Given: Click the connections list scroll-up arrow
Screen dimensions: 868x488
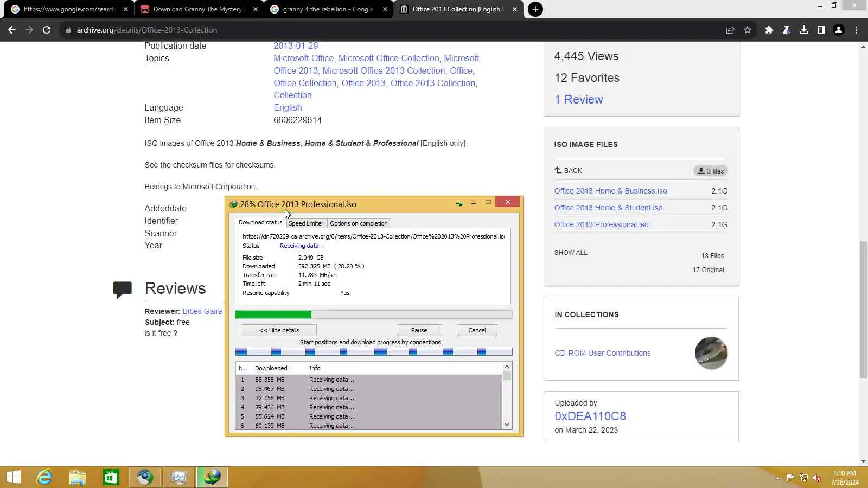Looking at the screenshot, I should [507, 367].
